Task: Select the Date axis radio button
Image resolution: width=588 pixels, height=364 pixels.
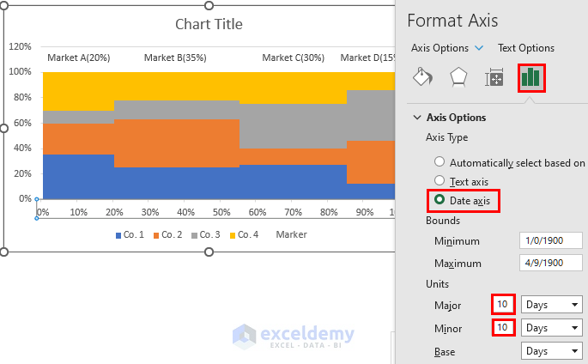Action: pos(439,200)
